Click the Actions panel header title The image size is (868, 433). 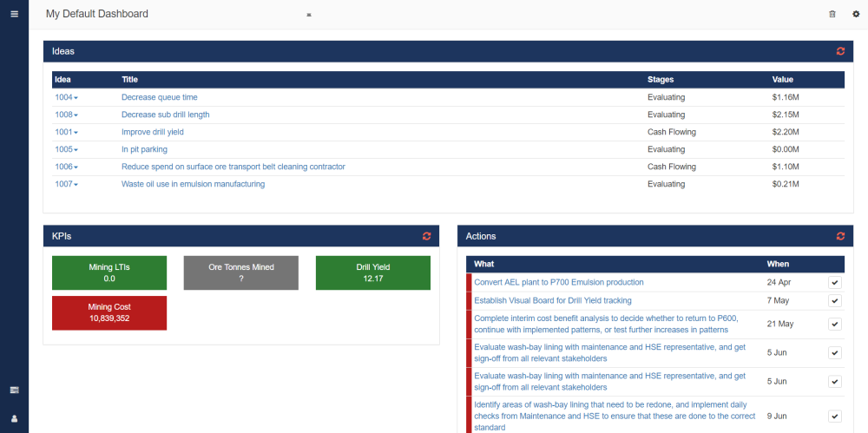click(x=481, y=236)
